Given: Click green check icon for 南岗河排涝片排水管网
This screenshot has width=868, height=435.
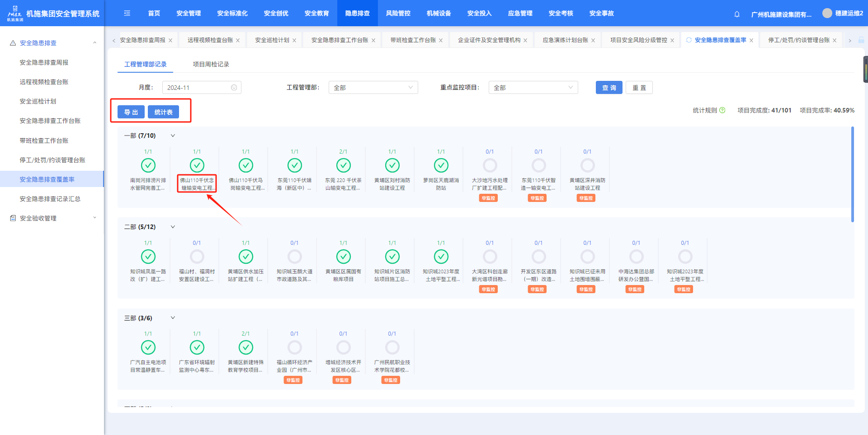Looking at the screenshot, I should click(x=148, y=166).
